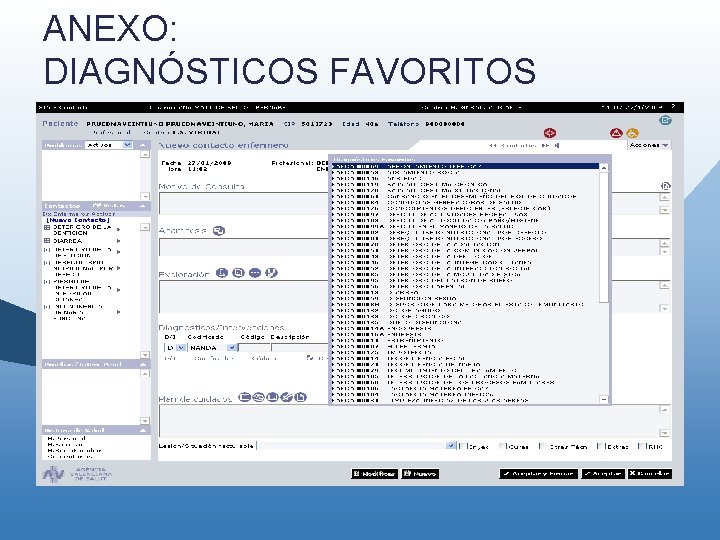This screenshot has width=720, height=540.
Task: Click the last round icon beside Exploración
Action: point(271,273)
